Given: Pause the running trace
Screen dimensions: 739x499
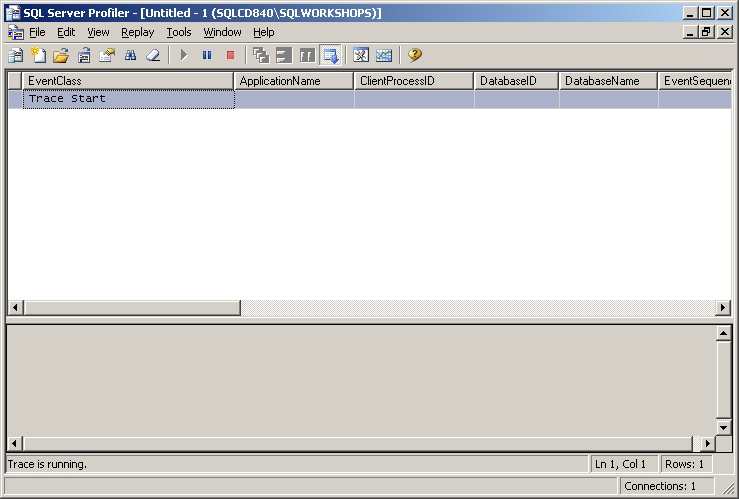Looking at the screenshot, I should 207,56.
